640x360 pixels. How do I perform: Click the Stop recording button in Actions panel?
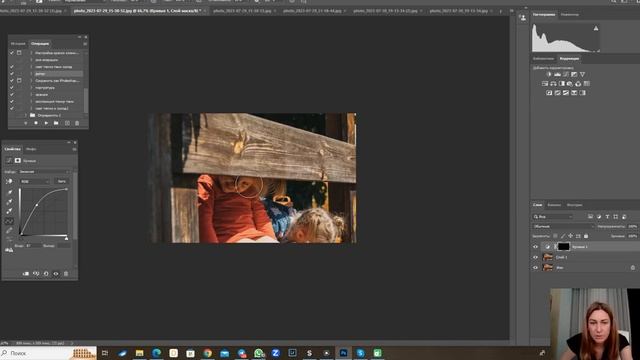coord(26,123)
